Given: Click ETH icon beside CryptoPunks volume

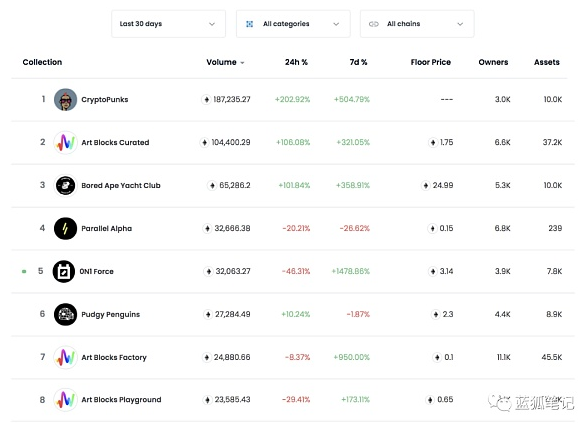Looking at the screenshot, I should tap(206, 100).
